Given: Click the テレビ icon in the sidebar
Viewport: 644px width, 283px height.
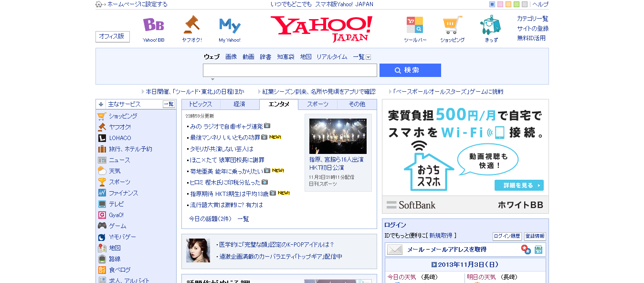Looking at the screenshot, I should 102,204.
